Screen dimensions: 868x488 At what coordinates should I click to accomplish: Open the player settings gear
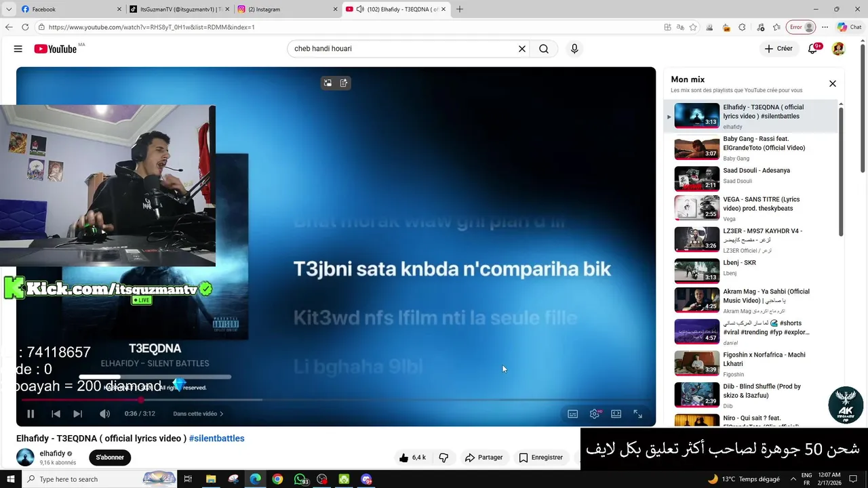(x=595, y=413)
